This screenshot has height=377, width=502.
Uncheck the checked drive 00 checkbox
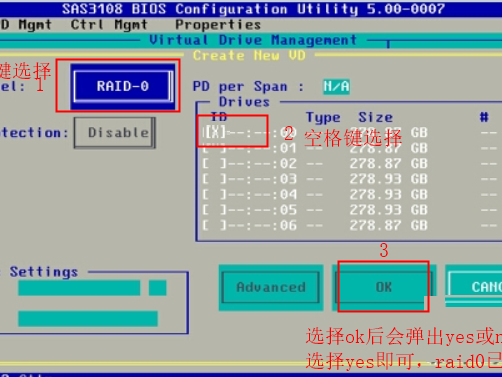click(216, 132)
